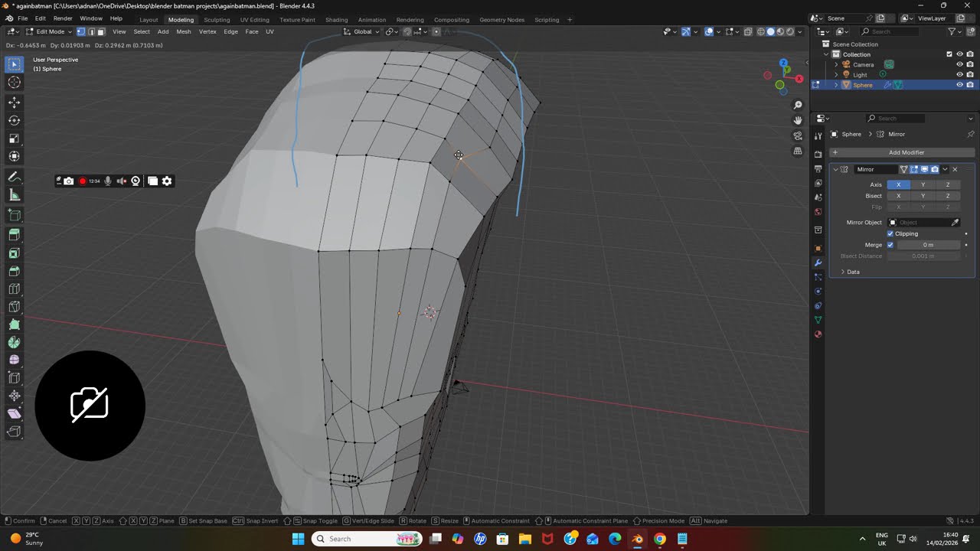Select the Move tool in the toolbar
The width and height of the screenshot is (980, 551).
[x=15, y=102]
